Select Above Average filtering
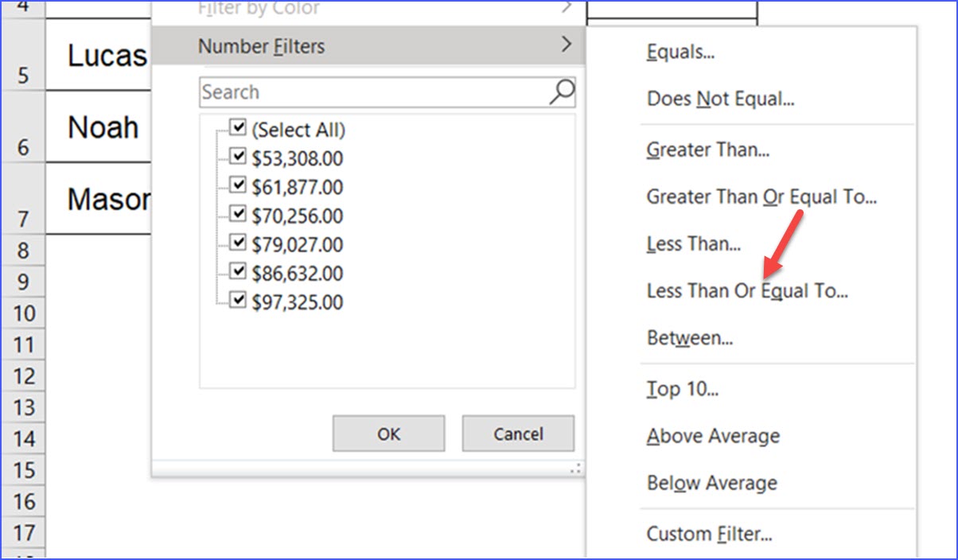Viewport: 958px width, 560px height. (x=712, y=436)
